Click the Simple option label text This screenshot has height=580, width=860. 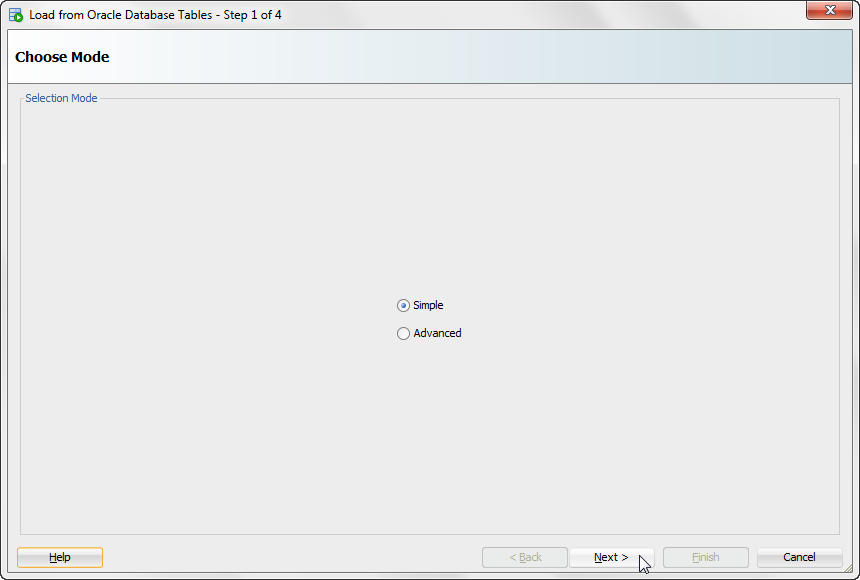pos(428,305)
